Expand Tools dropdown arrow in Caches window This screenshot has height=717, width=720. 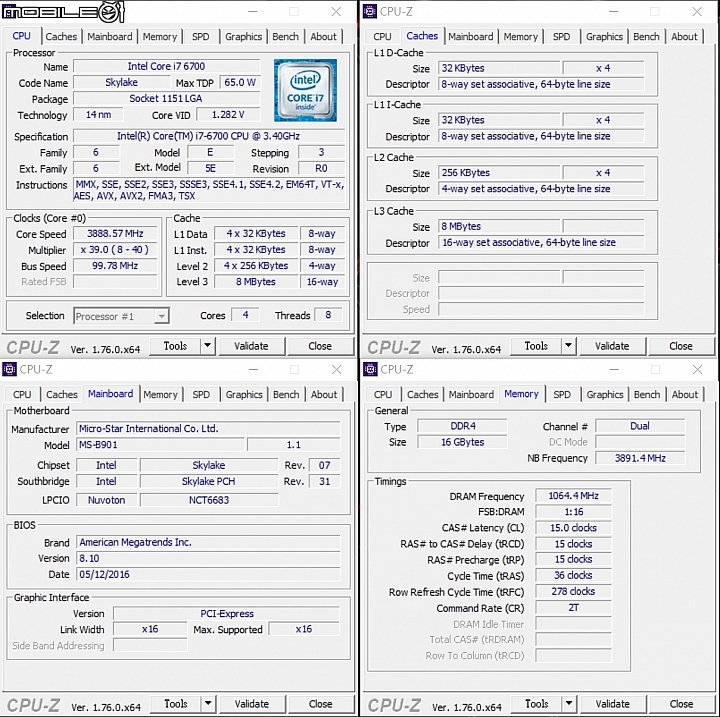(568, 345)
